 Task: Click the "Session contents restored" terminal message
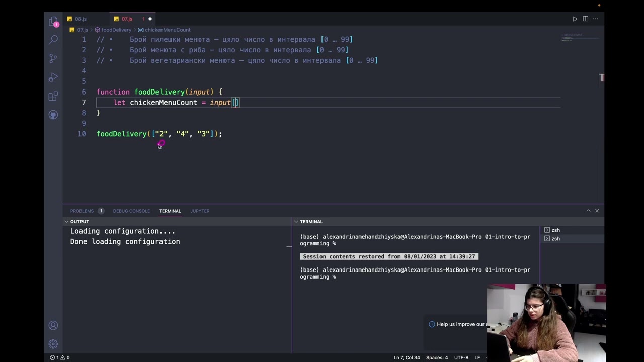pyautogui.click(x=389, y=257)
